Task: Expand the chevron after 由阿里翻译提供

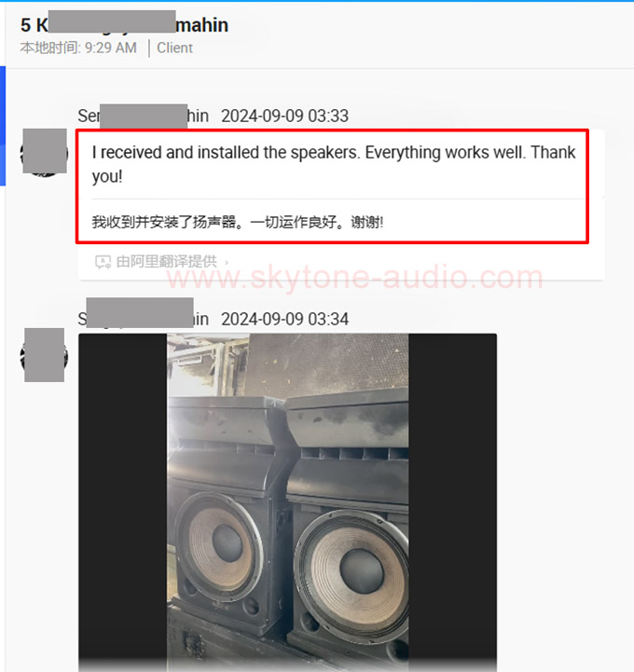Action: pos(227,262)
